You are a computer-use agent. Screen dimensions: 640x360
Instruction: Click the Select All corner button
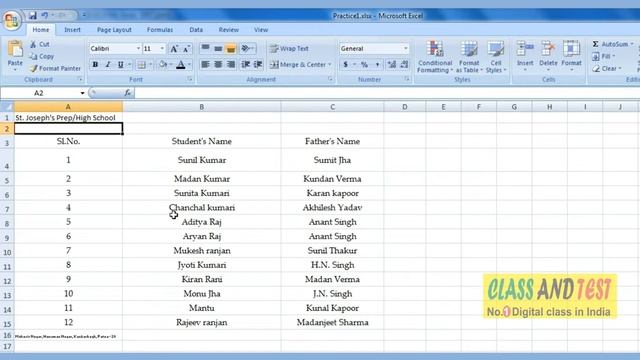tap(7, 107)
